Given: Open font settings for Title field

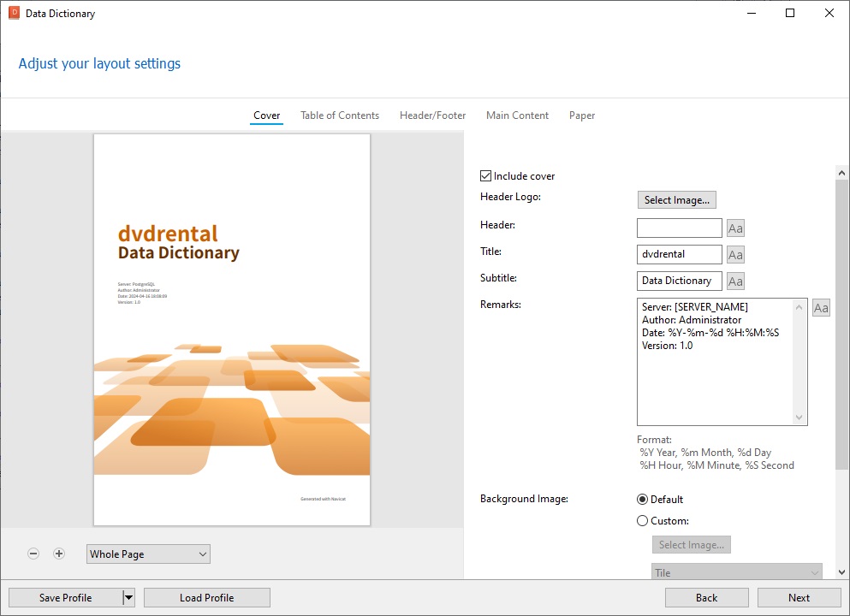Looking at the screenshot, I should click(x=735, y=255).
